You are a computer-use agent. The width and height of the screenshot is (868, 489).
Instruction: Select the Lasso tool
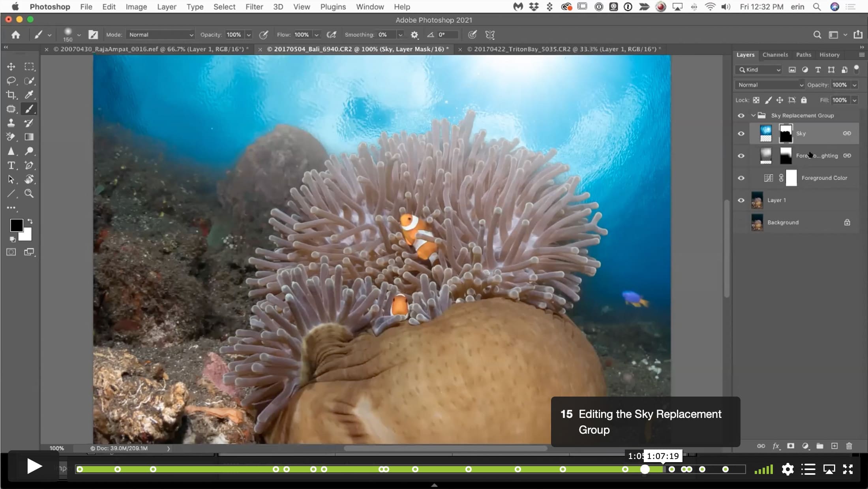click(11, 81)
